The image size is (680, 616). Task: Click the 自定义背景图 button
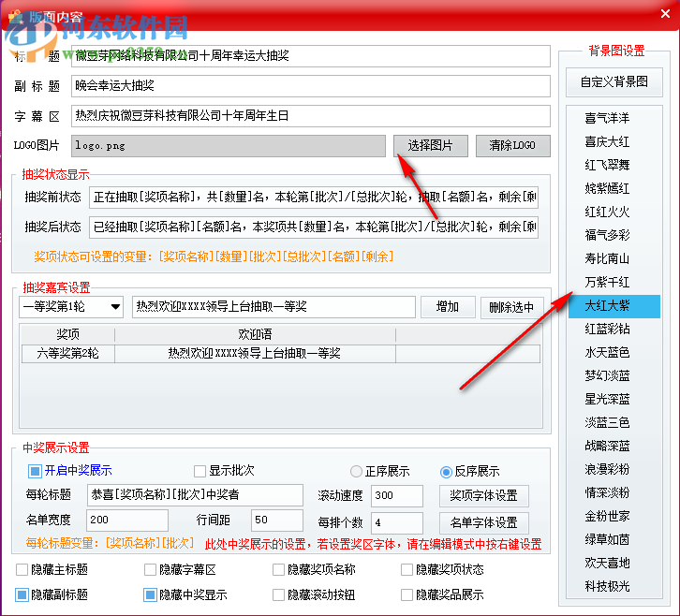pos(614,82)
